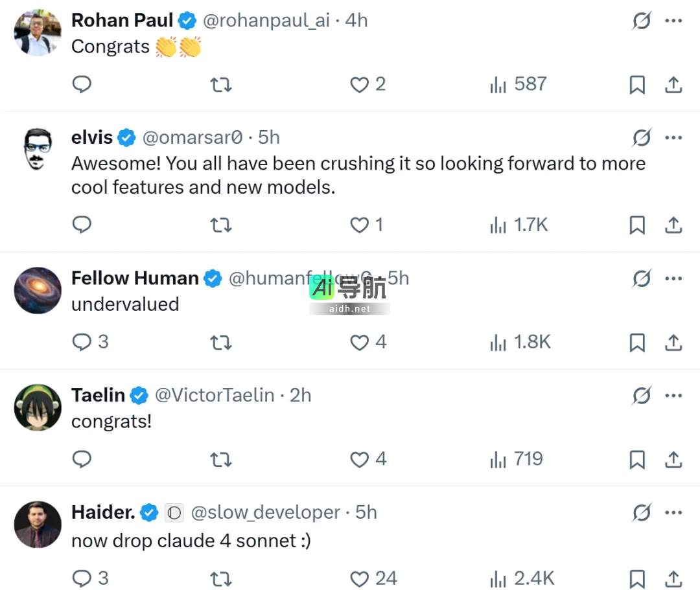This screenshot has width=700, height=590.
Task: View analytics for elvis's tweet
Action: point(498,225)
